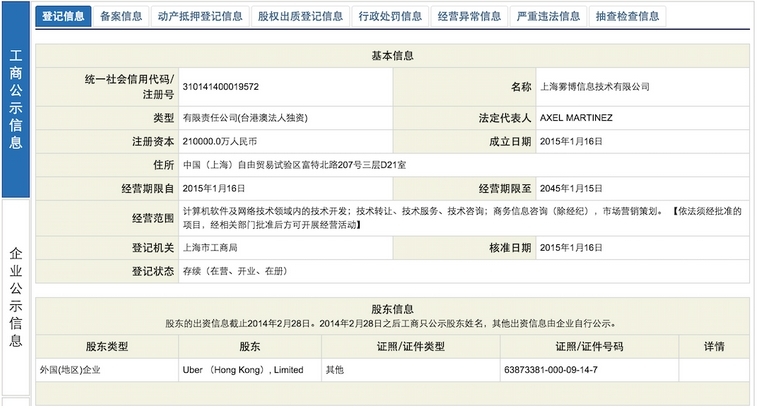
Task: Click the shareholder Uber (Hong Kong), Limited
Action: pos(242,370)
